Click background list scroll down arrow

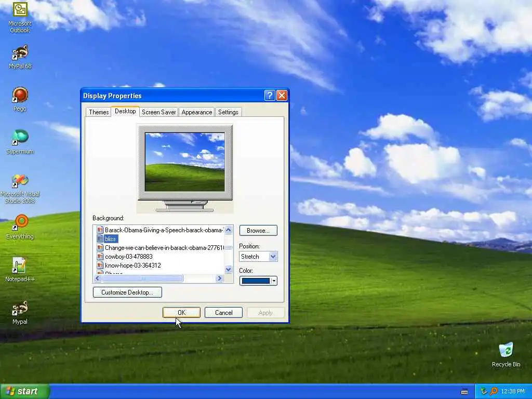tap(229, 270)
